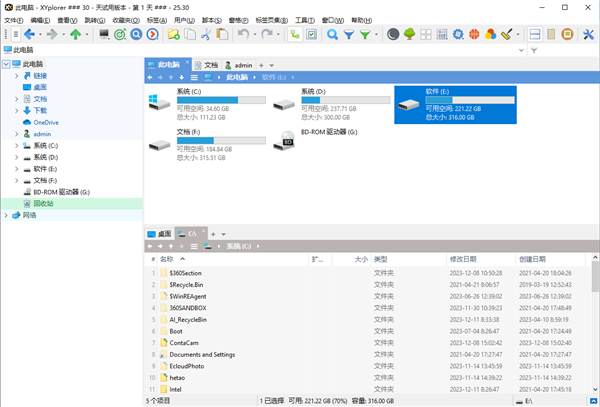Select OneDrive in the folder tree
Screen dimensions: 600x407
[x=46, y=122]
